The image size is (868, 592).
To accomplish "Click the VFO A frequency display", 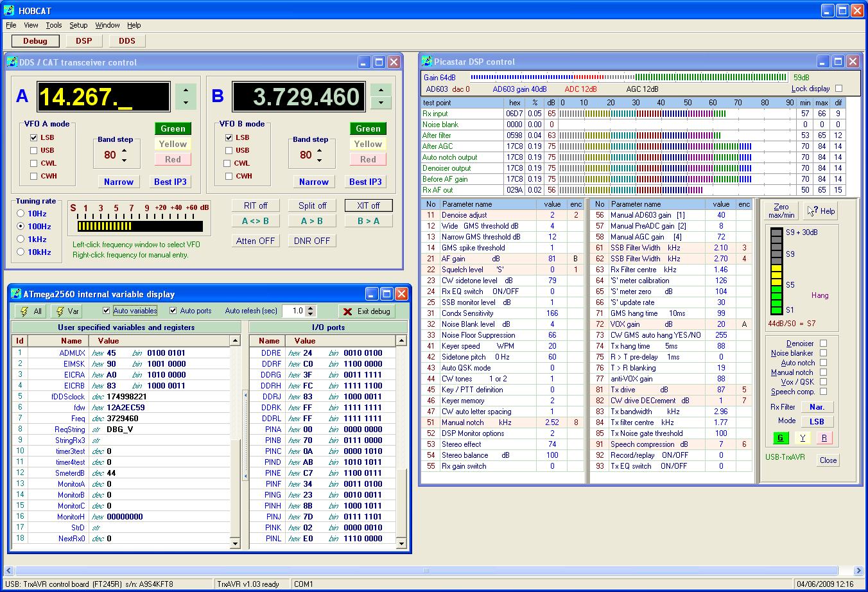I will point(103,97).
